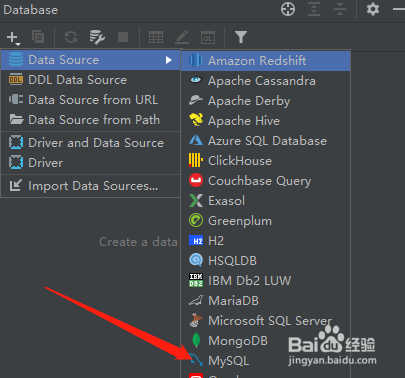Click the Expand All icon
The height and width of the screenshot is (378, 405).
[314, 9]
